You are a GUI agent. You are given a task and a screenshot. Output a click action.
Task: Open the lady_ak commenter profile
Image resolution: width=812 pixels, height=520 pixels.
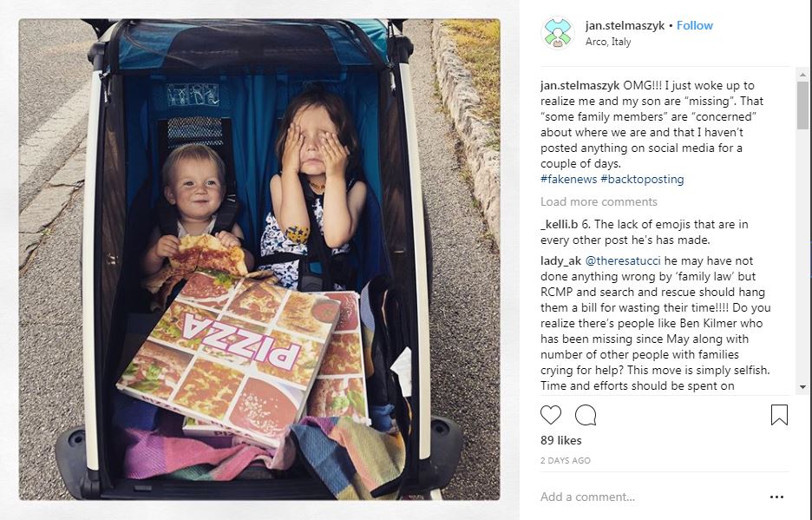pos(560,260)
